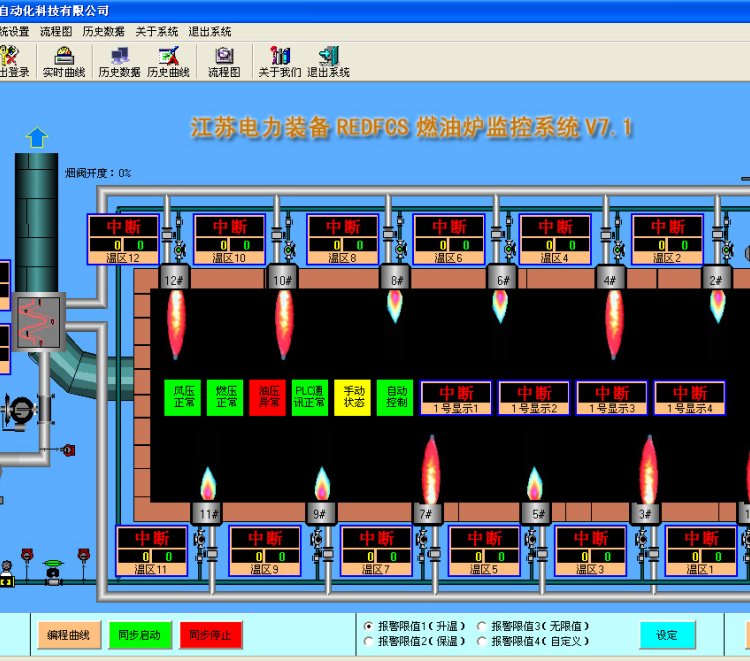The image size is (750, 661).
Task: Open the 关于我们 toolbar icon
Action: point(280,62)
